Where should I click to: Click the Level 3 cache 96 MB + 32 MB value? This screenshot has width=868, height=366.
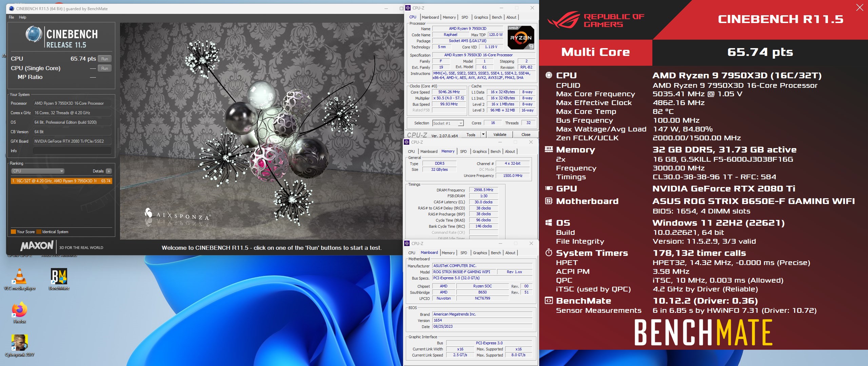point(502,110)
